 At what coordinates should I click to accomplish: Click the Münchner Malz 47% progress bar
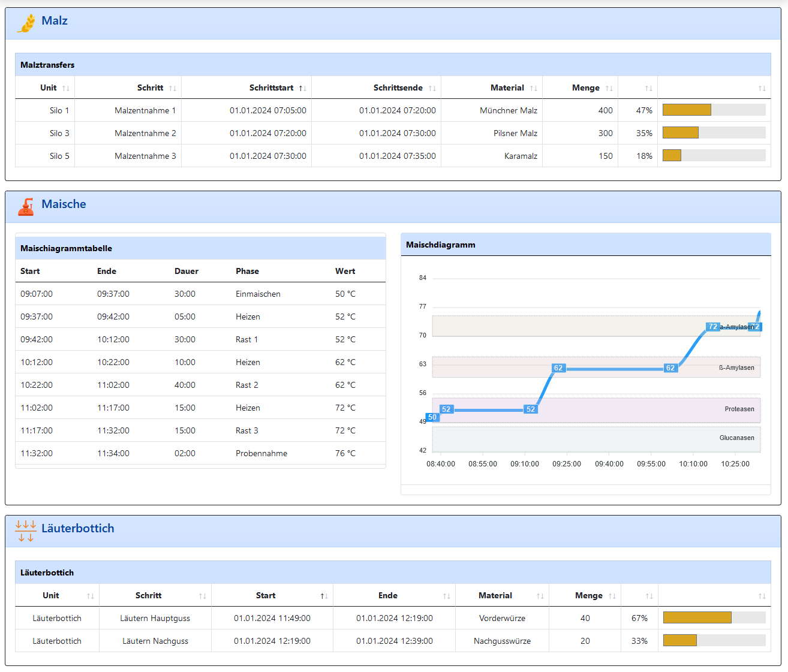(x=714, y=110)
